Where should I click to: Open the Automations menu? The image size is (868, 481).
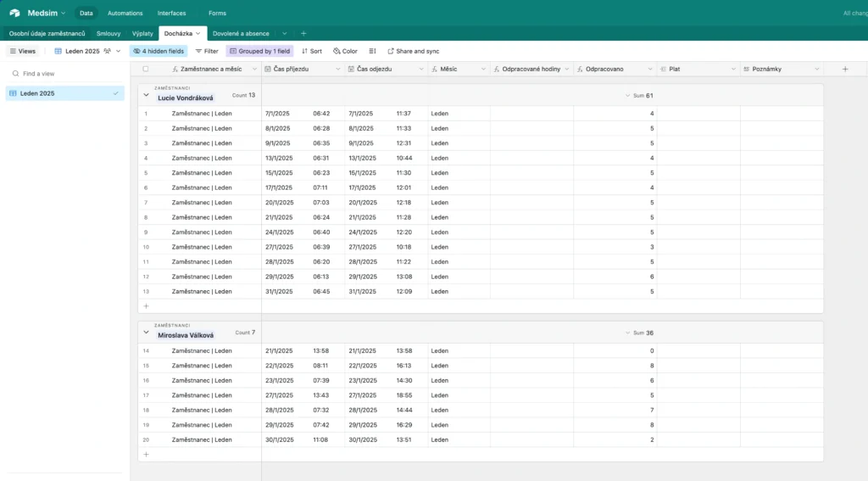(125, 14)
